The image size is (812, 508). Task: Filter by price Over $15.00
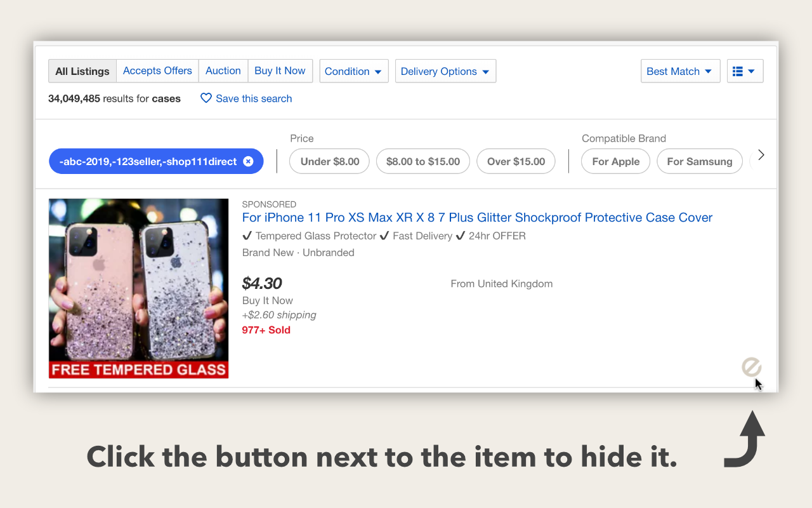(x=516, y=161)
